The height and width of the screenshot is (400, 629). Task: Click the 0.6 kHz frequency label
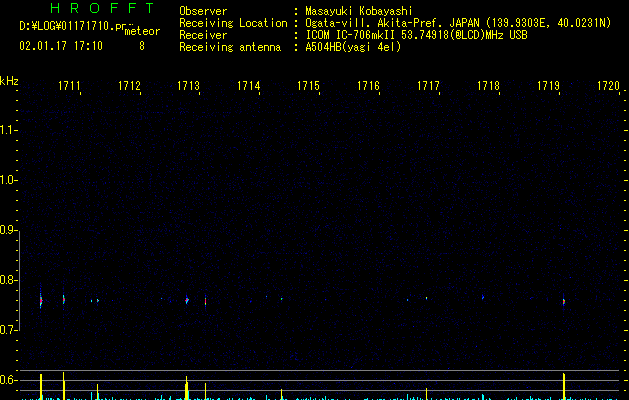(x=8, y=380)
